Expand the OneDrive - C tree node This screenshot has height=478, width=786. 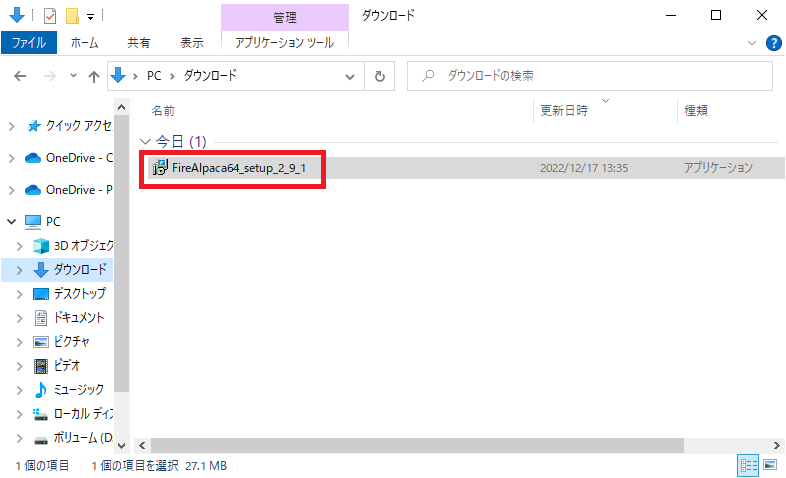(x=12, y=158)
